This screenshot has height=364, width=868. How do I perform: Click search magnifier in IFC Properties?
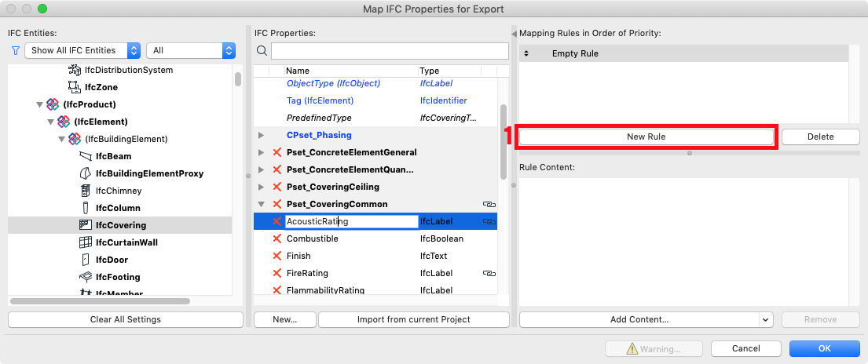[262, 50]
